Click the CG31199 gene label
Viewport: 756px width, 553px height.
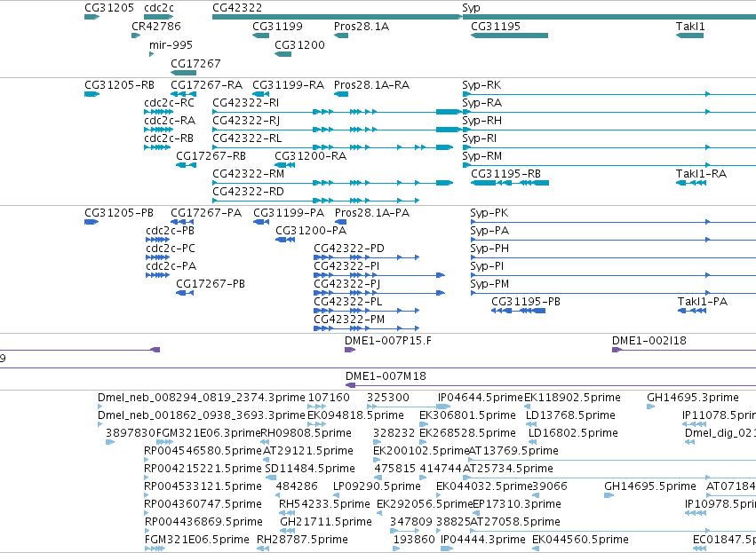[277, 26]
